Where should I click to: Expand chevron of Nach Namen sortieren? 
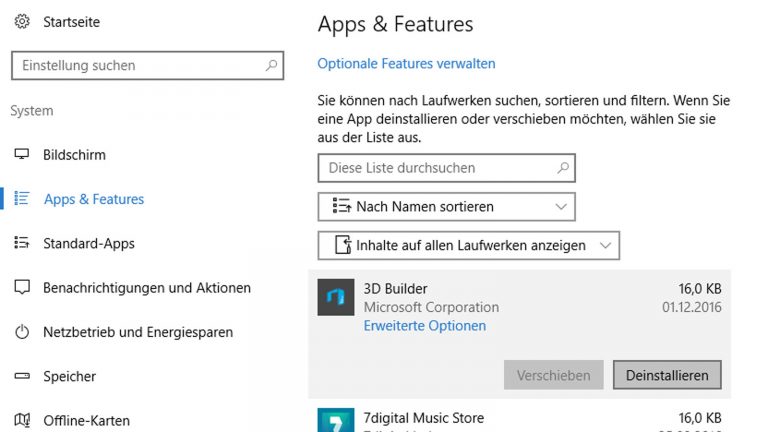[x=561, y=207]
